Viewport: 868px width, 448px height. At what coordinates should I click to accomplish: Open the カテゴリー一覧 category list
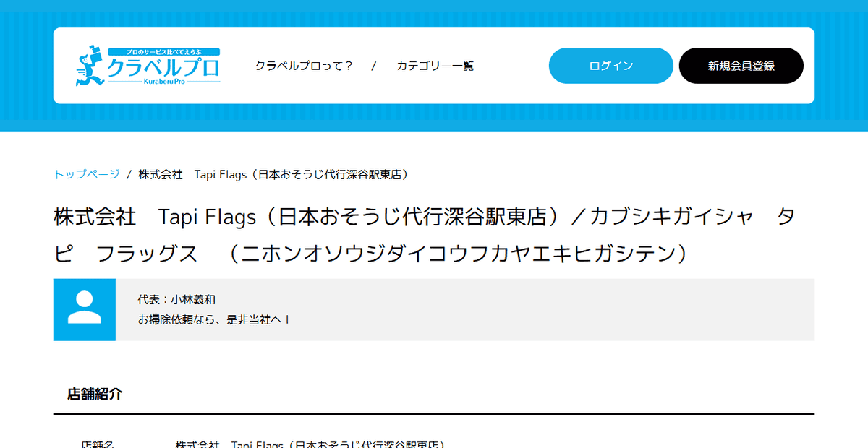(x=435, y=66)
